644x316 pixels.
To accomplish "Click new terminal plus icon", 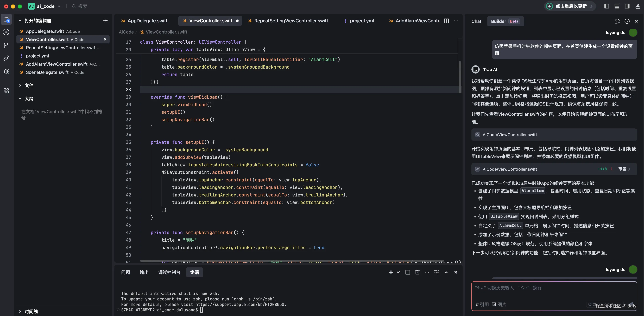I will pos(391,272).
